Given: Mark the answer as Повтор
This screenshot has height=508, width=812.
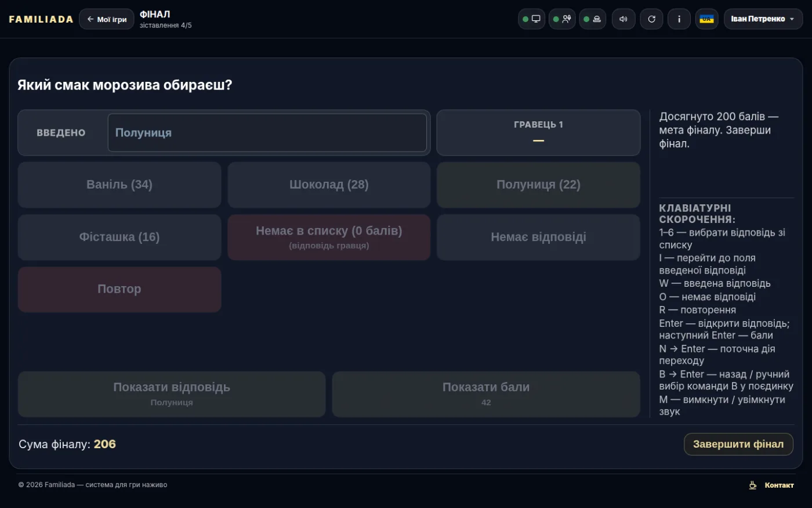Looking at the screenshot, I should [119, 289].
